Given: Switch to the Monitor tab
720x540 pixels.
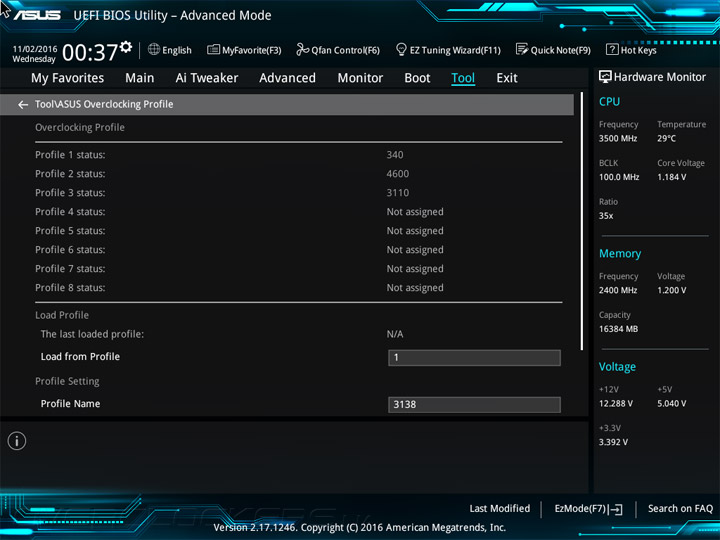Looking at the screenshot, I should (360, 78).
